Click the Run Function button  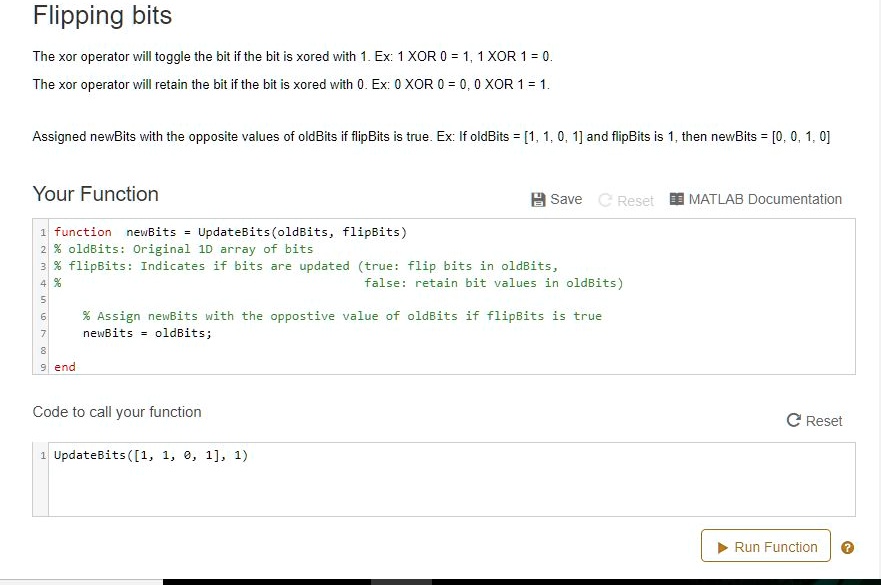(765, 546)
